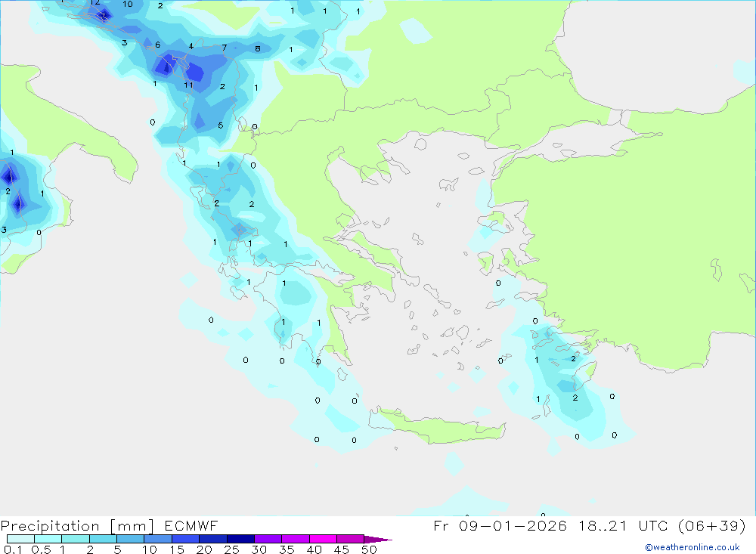Click the legend label "20"
Viewport: 756px width, 554px height.
point(204,549)
